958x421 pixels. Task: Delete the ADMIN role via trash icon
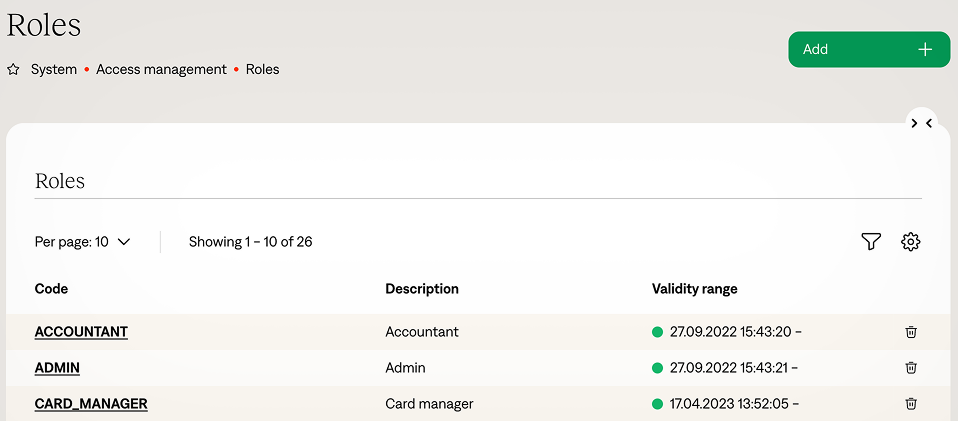910,368
